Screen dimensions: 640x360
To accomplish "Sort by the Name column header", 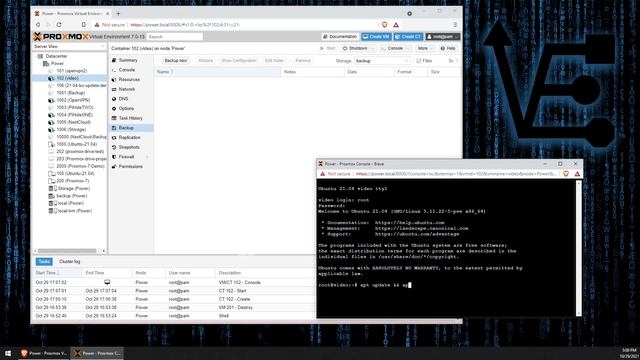I will point(217,72).
